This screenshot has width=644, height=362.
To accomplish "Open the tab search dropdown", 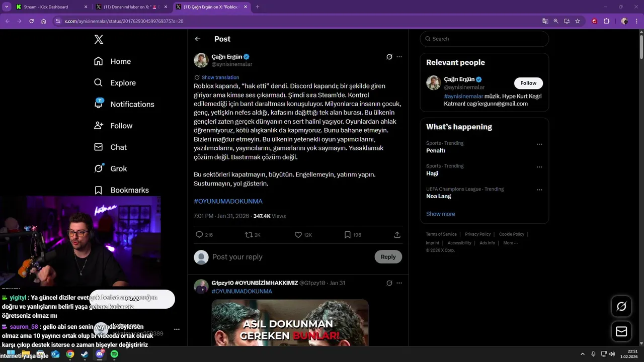I will [7, 7].
